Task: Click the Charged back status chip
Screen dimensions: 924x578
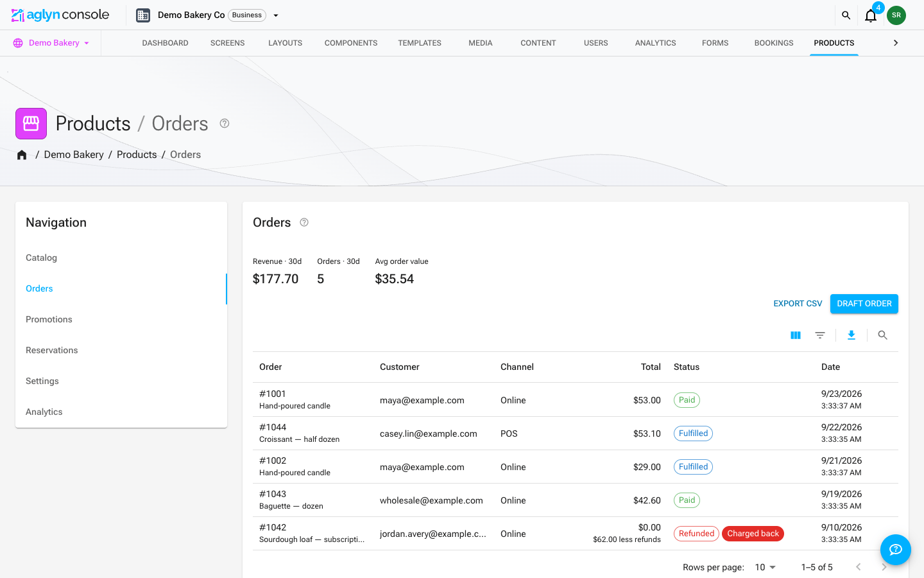Action: click(x=753, y=534)
